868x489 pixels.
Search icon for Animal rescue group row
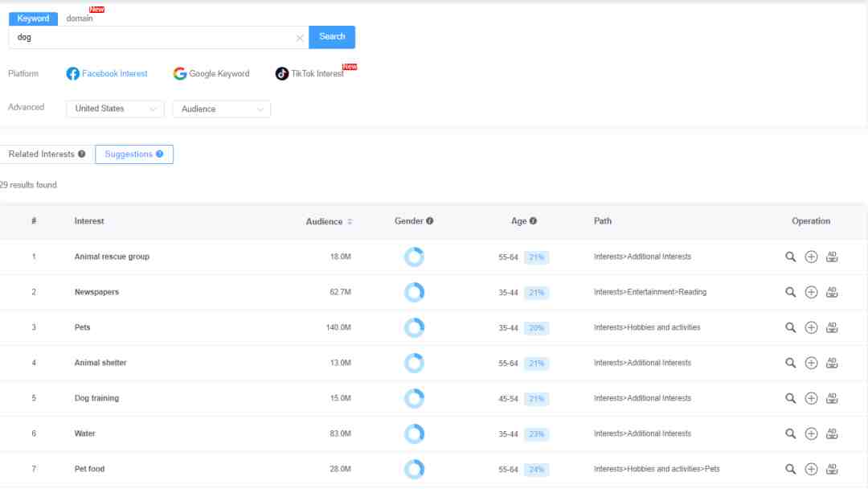click(790, 257)
